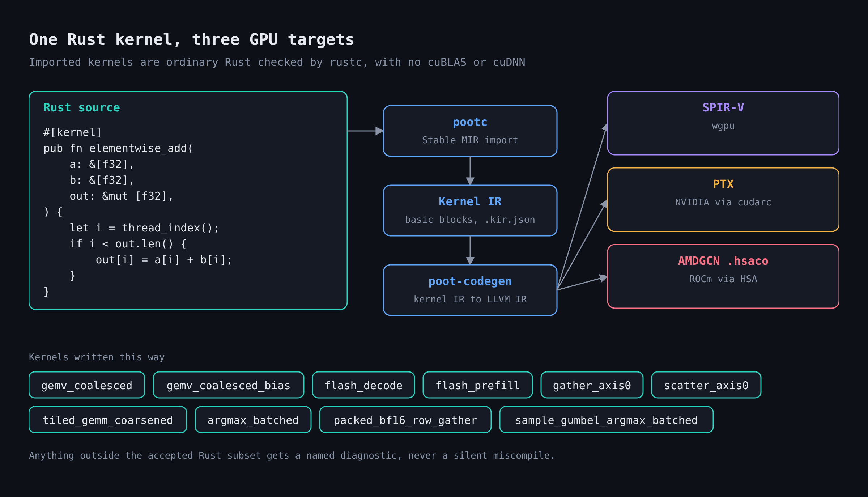
Task: Click the pootc Stable MIR import box
Action: click(470, 131)
